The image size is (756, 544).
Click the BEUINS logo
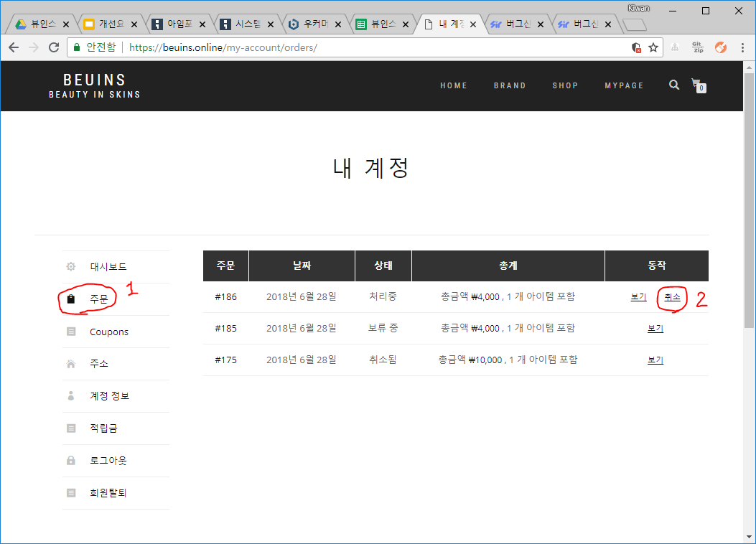pos(95,86)
